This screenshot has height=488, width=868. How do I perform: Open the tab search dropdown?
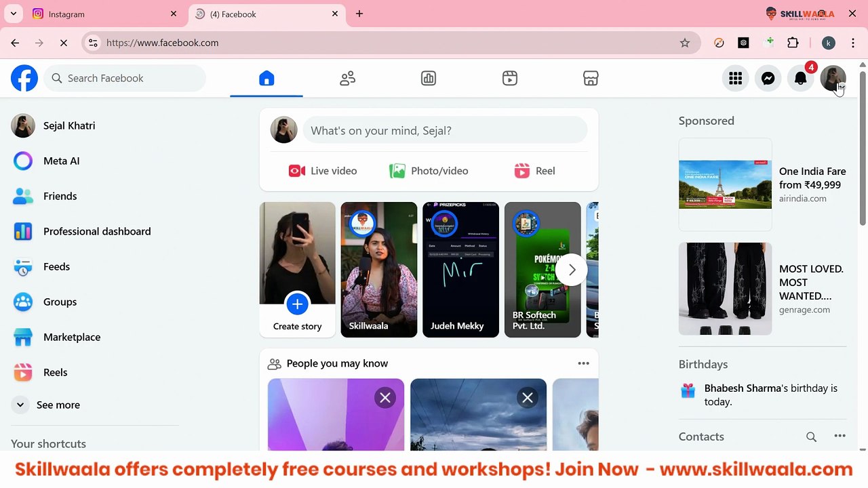click(x=14, y=14)
